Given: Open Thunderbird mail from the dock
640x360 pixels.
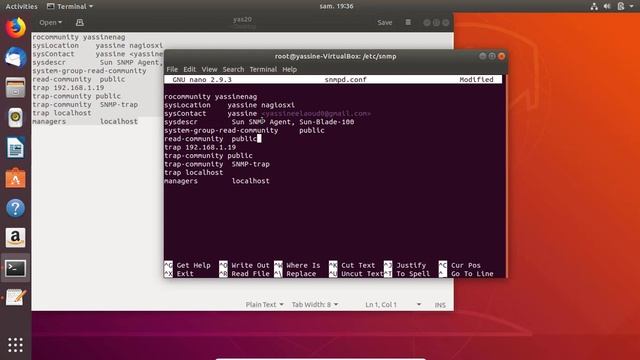Looking at the screenshot, I should pos(16,57).
